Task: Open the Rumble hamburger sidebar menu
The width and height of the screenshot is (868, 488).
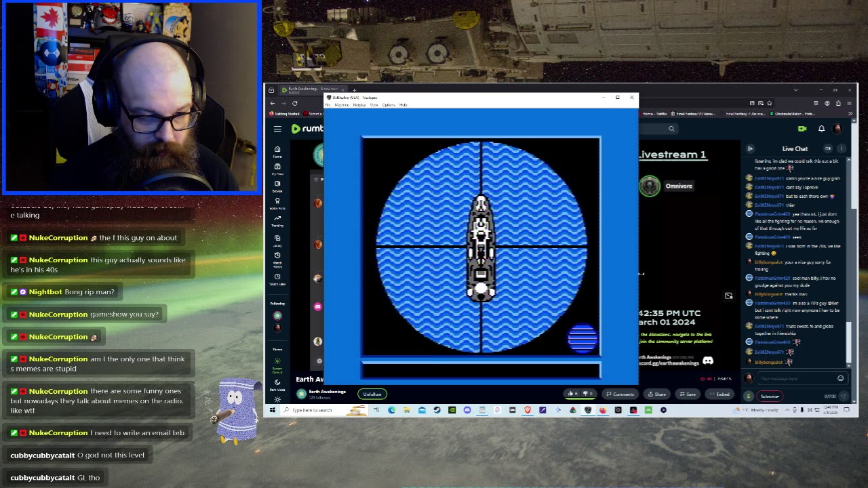Action: tap(277, 129)
